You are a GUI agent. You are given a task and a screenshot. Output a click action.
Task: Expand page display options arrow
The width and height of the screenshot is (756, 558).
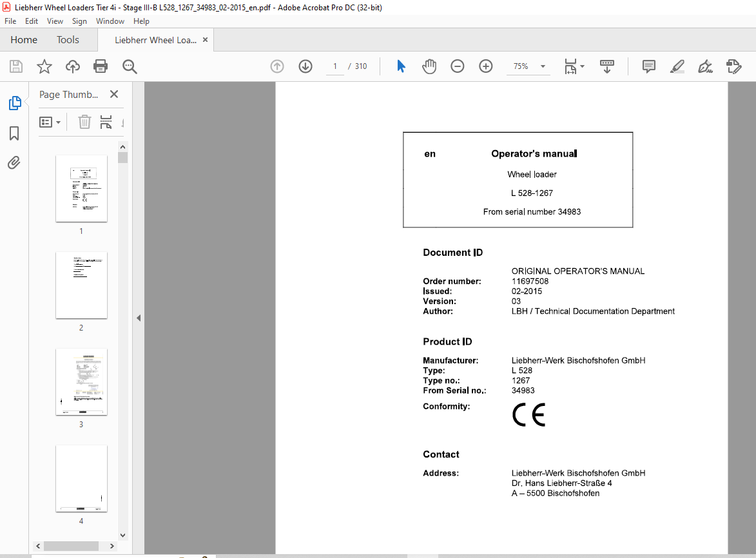583,66
